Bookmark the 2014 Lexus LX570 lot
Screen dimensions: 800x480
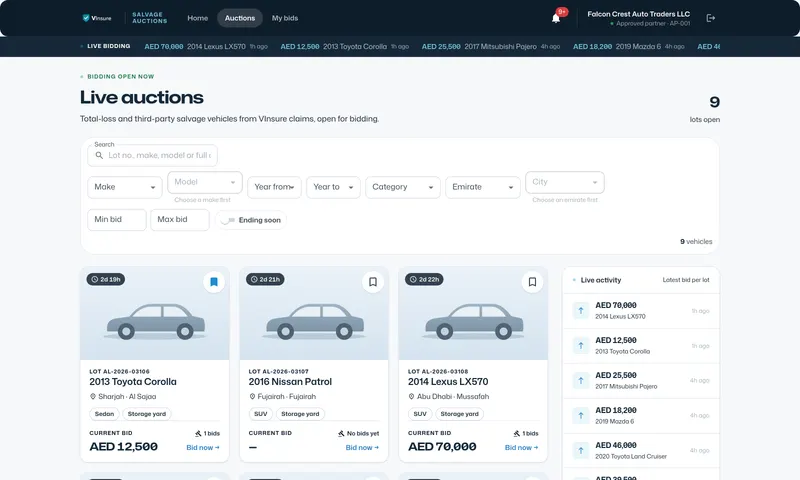coord(532,282)
